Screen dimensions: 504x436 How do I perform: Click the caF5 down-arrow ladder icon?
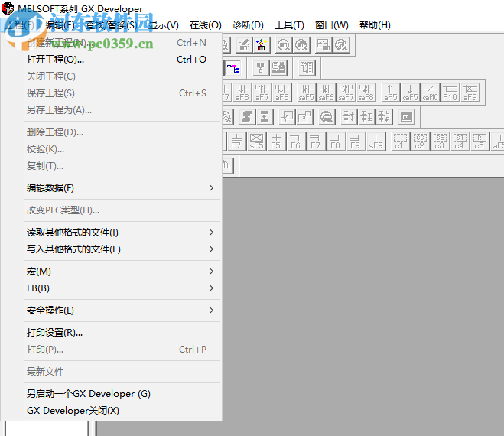point(411,93)
